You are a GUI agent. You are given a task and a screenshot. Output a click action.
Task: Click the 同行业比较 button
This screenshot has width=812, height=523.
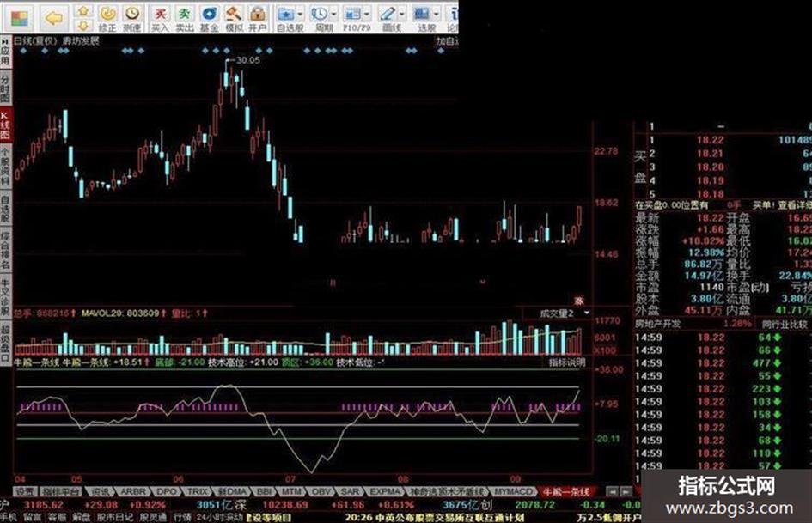785,325
